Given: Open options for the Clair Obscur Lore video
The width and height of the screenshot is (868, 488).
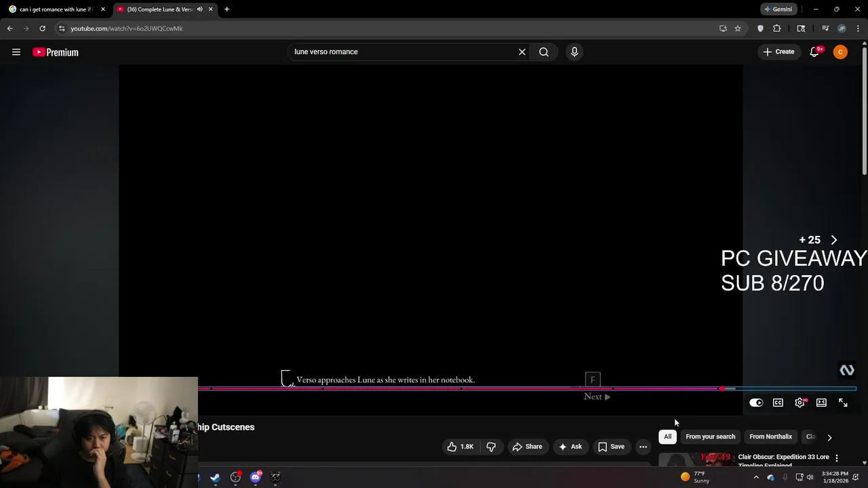Looking at the screenshot, I should pos(836,458).
